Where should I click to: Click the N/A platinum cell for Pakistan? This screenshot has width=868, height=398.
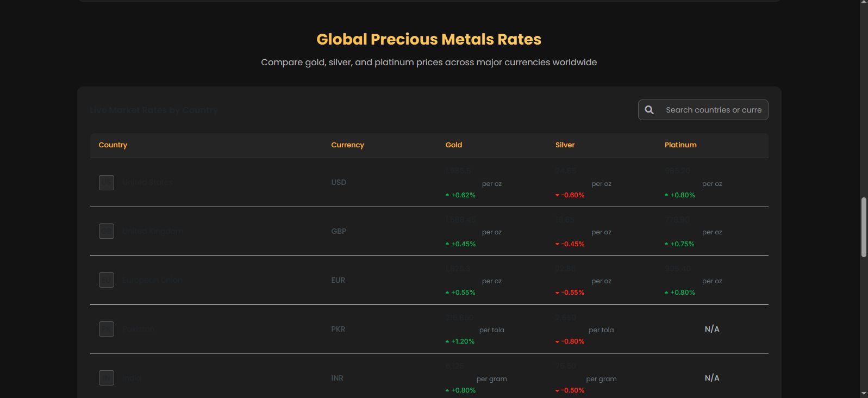click(711, 329)
